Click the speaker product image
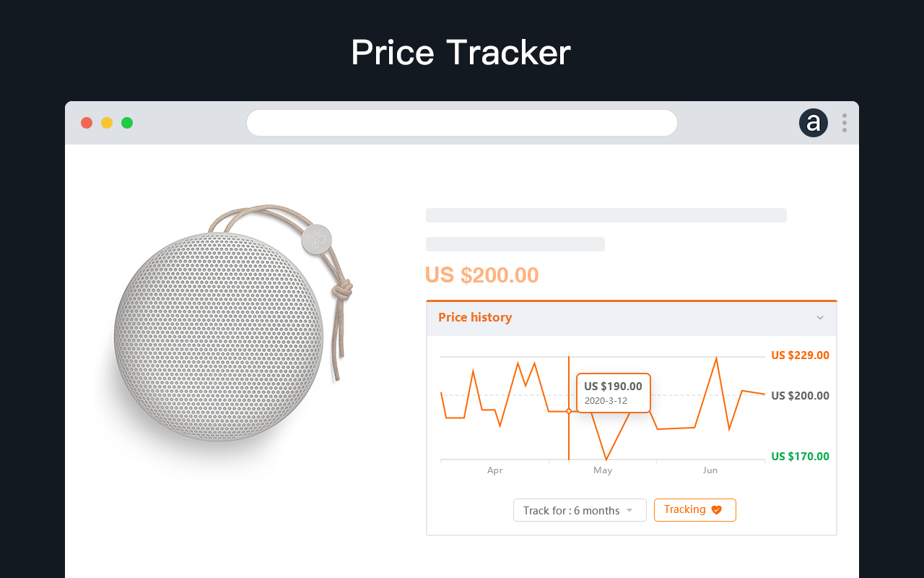Screen dimensions: 924x578 (217, 340)
